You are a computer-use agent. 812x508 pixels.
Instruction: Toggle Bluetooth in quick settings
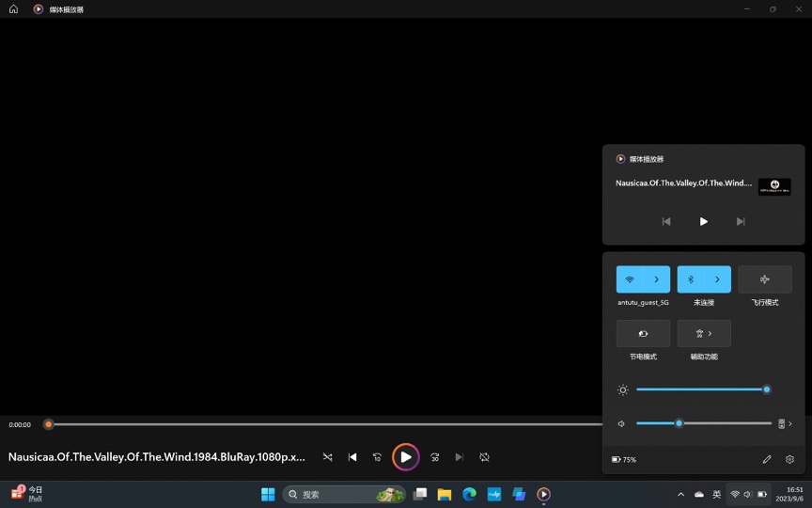click(x=691, y=279)
